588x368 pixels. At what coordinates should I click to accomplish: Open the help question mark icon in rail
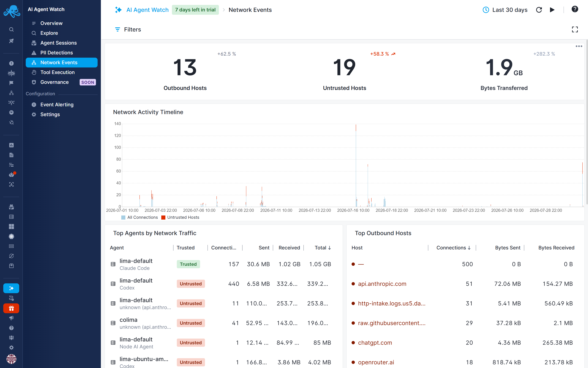(x=11, y=328)
